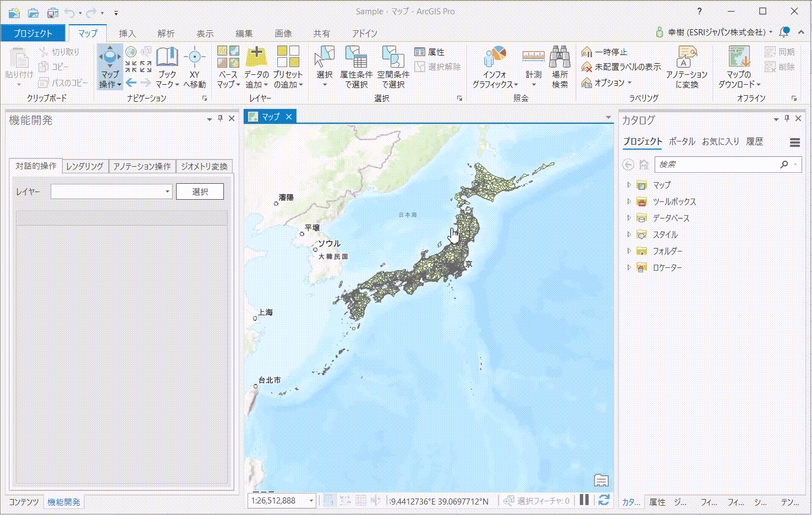Open the map scale dropdown

[311, 501]
